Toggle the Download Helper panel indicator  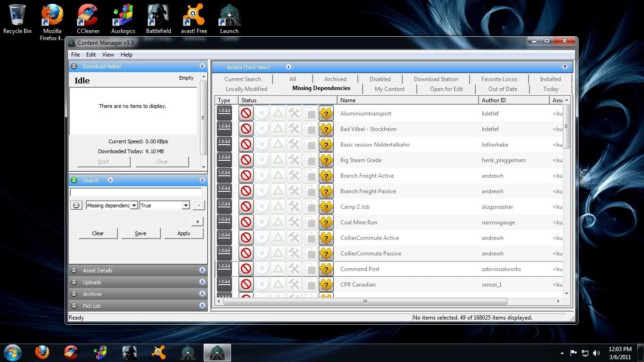pyautogui.click(x=74, y=66)
